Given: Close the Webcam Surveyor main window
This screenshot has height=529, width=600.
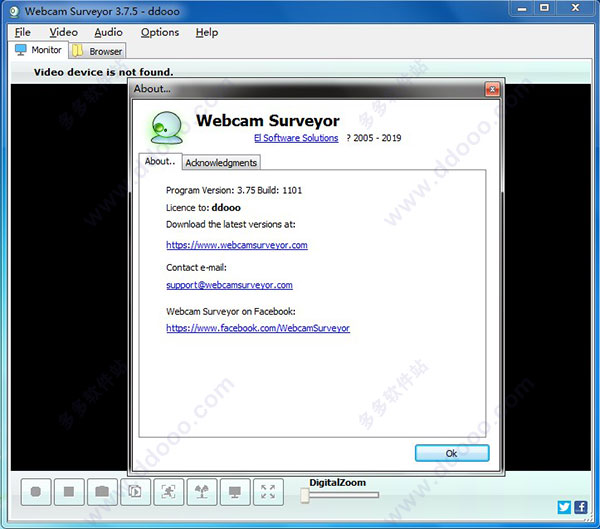Looking at the screenshot, I should click(575, 8).
